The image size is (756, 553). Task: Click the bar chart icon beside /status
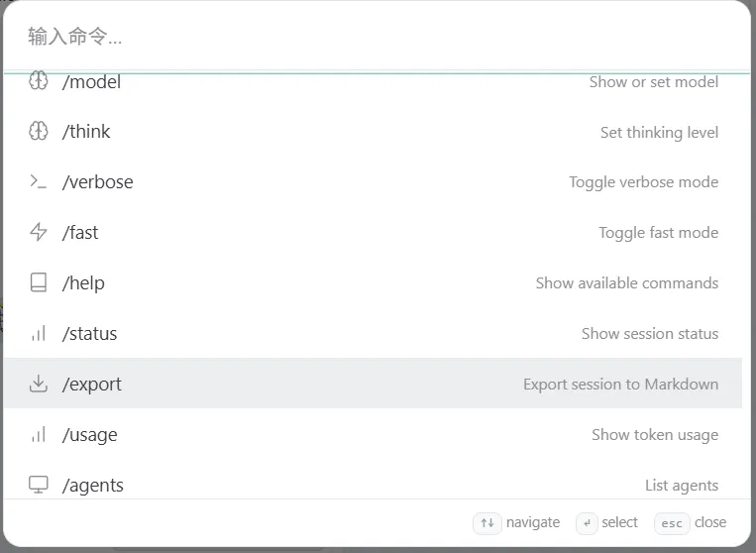(x=39, y=334)
